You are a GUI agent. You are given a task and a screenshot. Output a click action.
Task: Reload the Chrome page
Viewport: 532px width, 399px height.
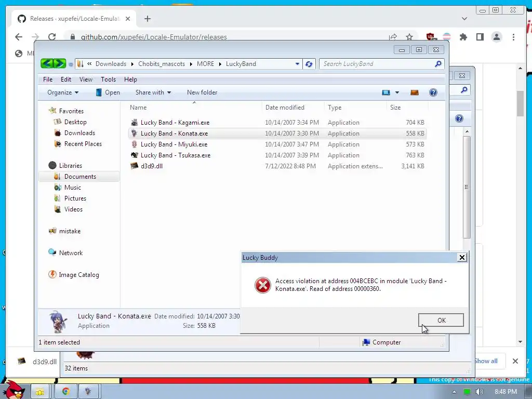(x=51, y=37)
